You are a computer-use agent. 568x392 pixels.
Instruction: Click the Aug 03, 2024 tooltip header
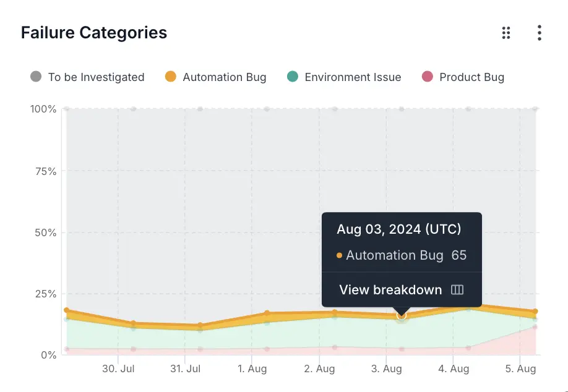pos(398,229)
